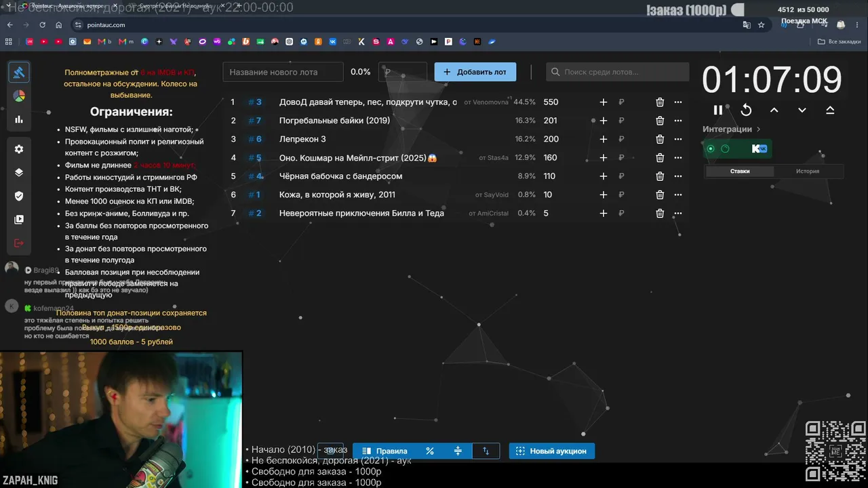Add amount to Чёрная бабочка lot
The height and width of the screenshot is (488, 868).
click(604, 176)
